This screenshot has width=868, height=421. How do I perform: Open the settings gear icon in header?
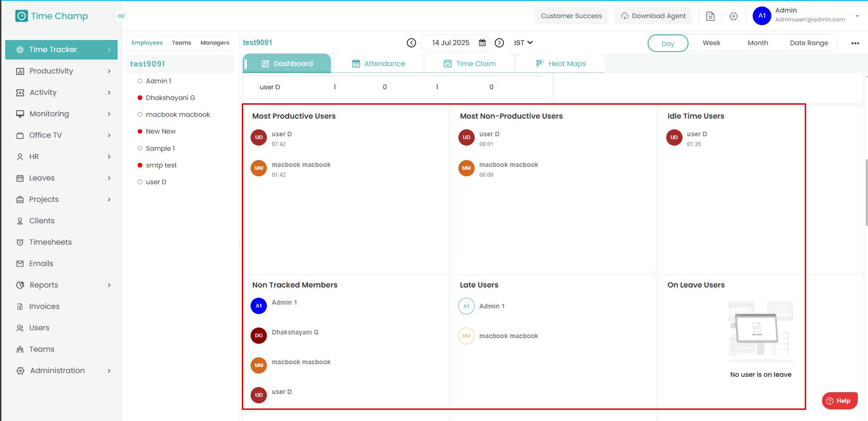pyautogui.click(x=734, y=16)
